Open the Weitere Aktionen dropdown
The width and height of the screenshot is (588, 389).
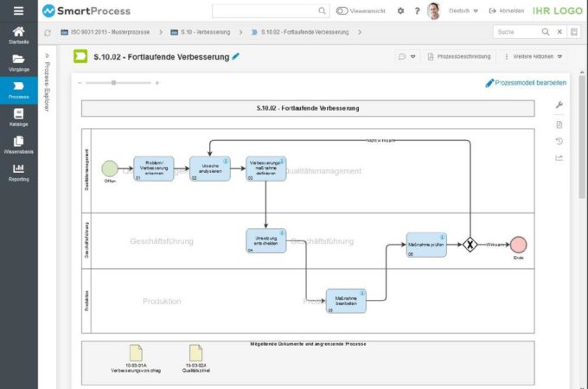coord(537,56)
